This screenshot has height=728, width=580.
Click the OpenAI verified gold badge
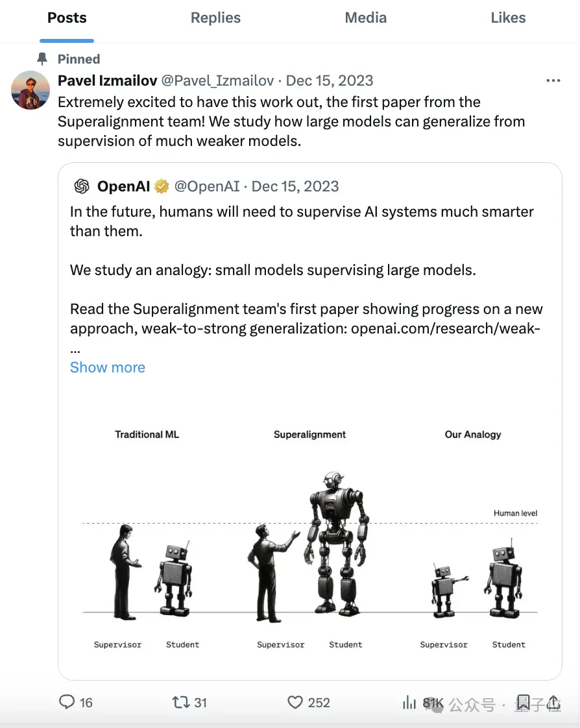tap(162, 186)
